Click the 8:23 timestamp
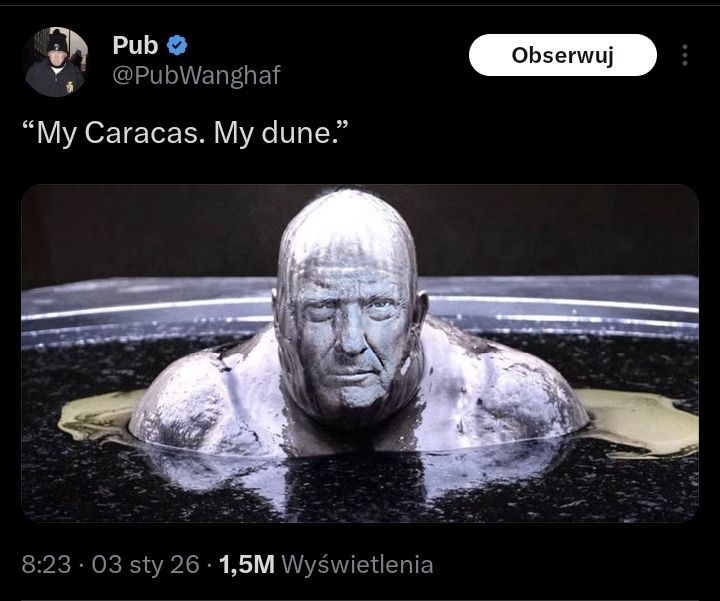 click(x=46, y=564)
